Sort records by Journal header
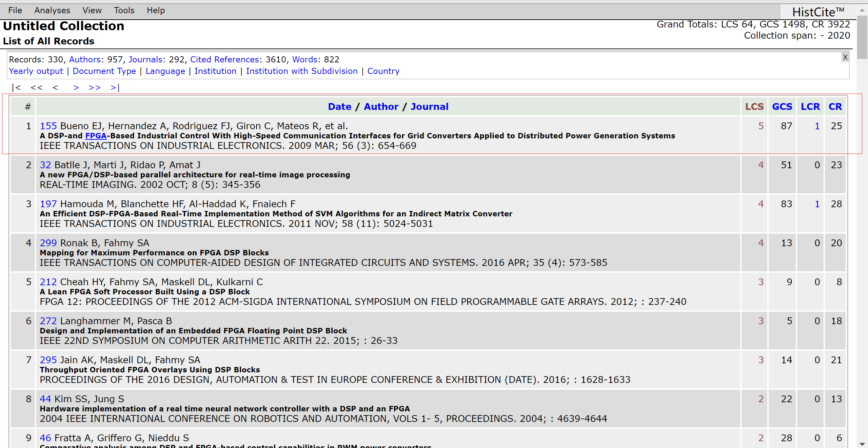This screenshot has height=448, width=868. tap(429, 106)
